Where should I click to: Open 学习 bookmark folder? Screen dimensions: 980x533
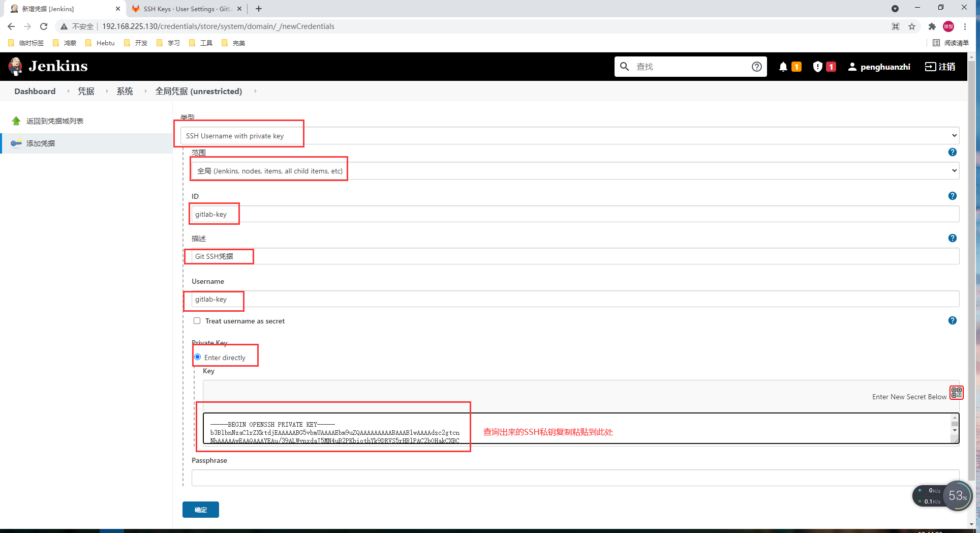(168, 43)
